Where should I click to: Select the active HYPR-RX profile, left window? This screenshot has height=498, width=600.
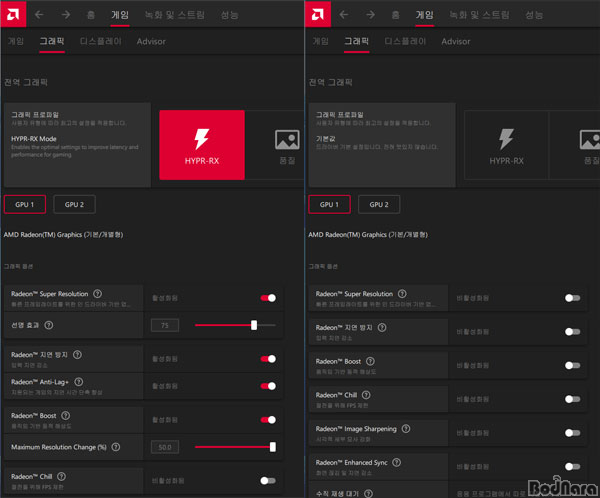[x=202, y=145]
